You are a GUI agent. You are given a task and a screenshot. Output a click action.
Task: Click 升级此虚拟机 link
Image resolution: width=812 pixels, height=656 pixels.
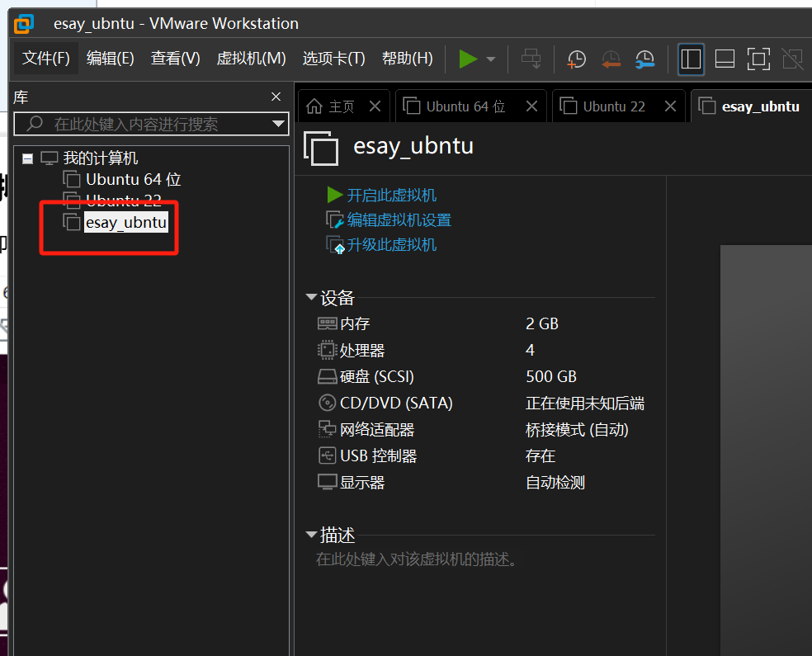tap(391, 245)
